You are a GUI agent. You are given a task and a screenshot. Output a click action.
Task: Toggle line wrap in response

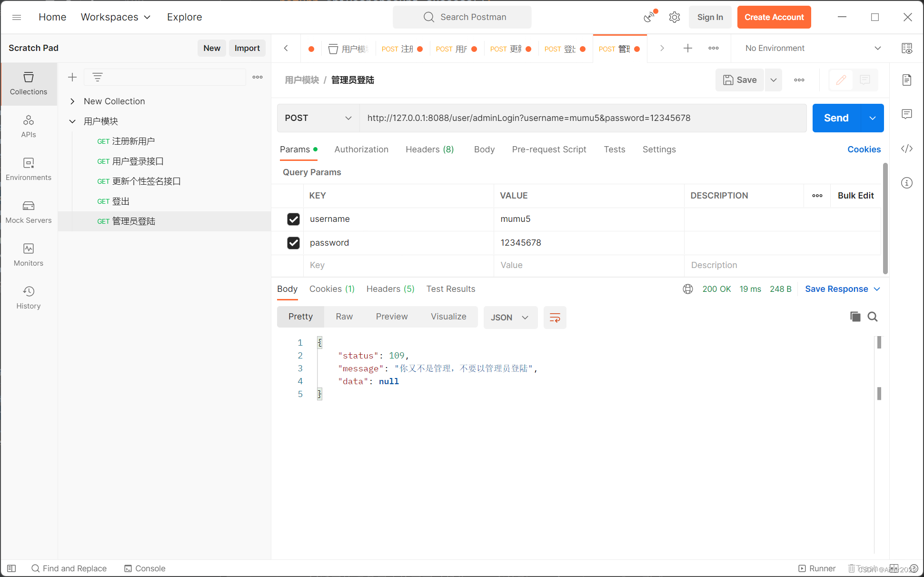tap(555, 318)
